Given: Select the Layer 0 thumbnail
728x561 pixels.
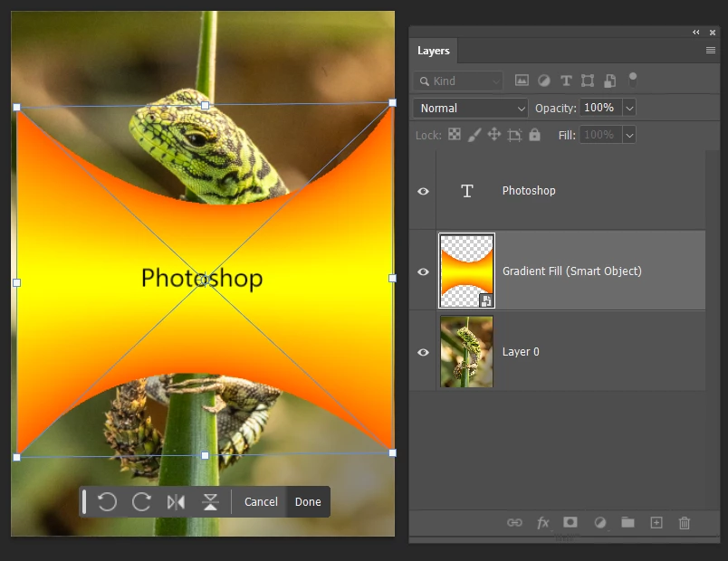Looking at the screenshot, I should click(x=466, y=351).
